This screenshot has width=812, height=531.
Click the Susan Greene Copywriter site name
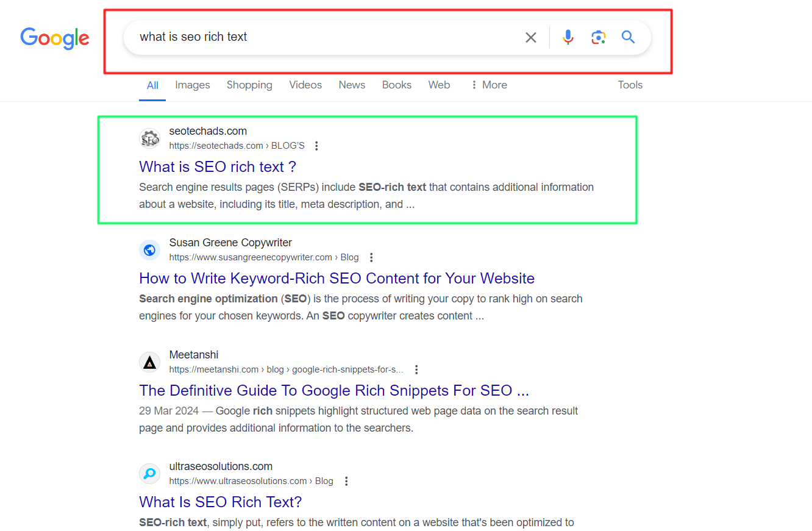230,243
